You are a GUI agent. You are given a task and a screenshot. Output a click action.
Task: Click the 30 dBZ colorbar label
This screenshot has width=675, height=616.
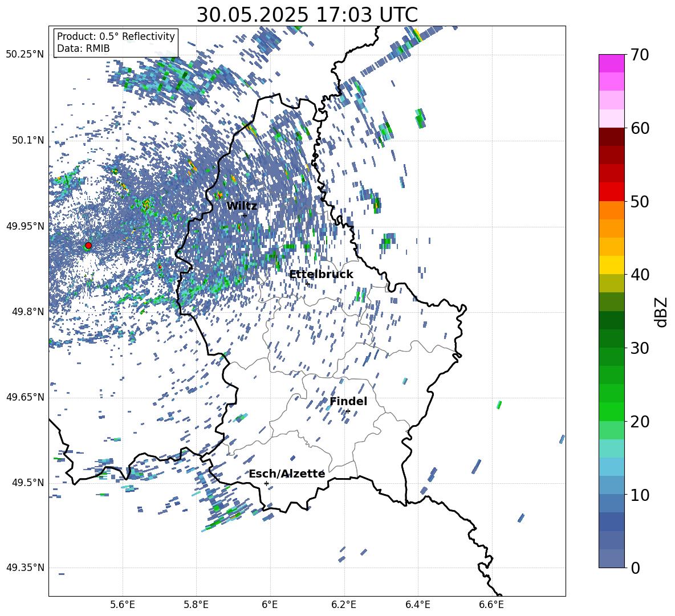640,348
